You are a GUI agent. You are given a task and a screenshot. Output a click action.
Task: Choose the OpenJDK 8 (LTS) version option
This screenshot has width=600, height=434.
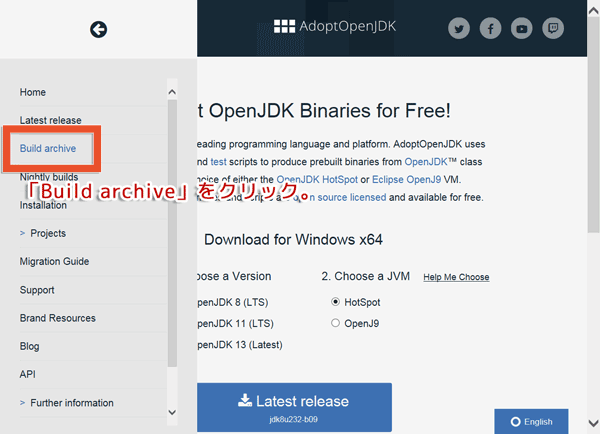pyautogui.click(x=233, y=302)
